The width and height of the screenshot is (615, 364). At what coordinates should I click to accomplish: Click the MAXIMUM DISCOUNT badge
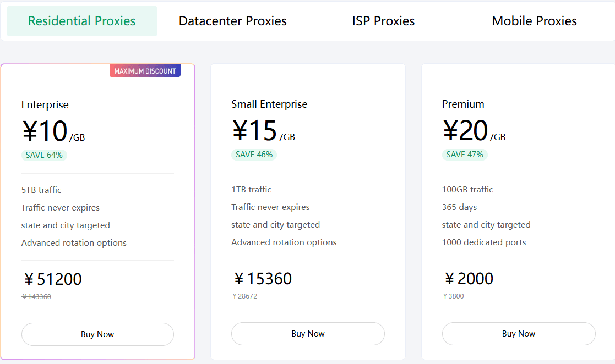click(x=145, y=71)
